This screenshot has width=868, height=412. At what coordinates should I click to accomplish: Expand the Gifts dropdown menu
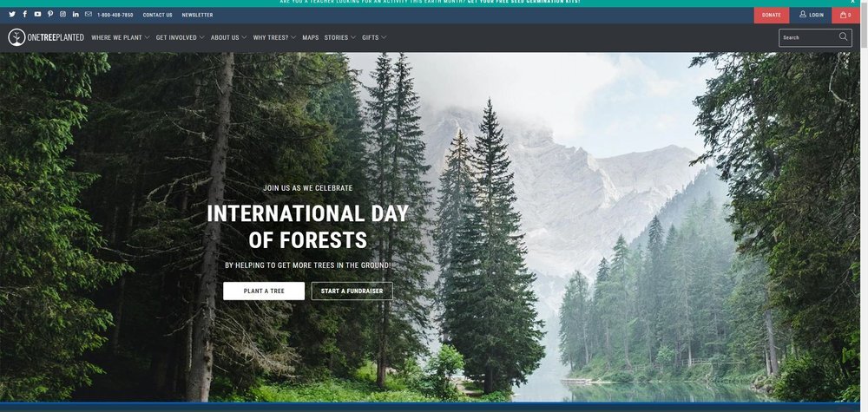[374, 37]
